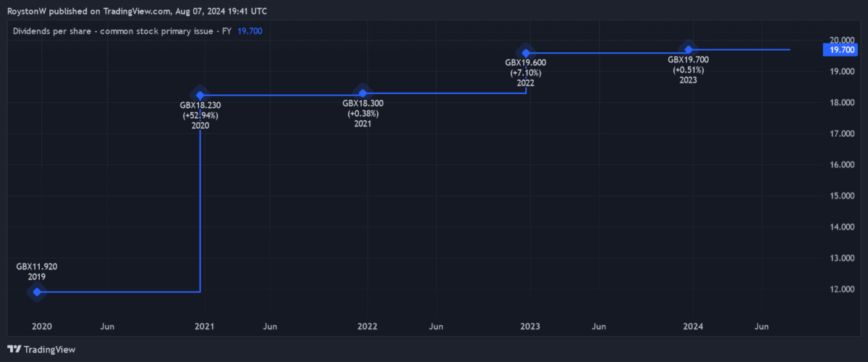Click the 12.000 price axis label
The width and height of the screenshot is (868, 362).
[842, 290]
